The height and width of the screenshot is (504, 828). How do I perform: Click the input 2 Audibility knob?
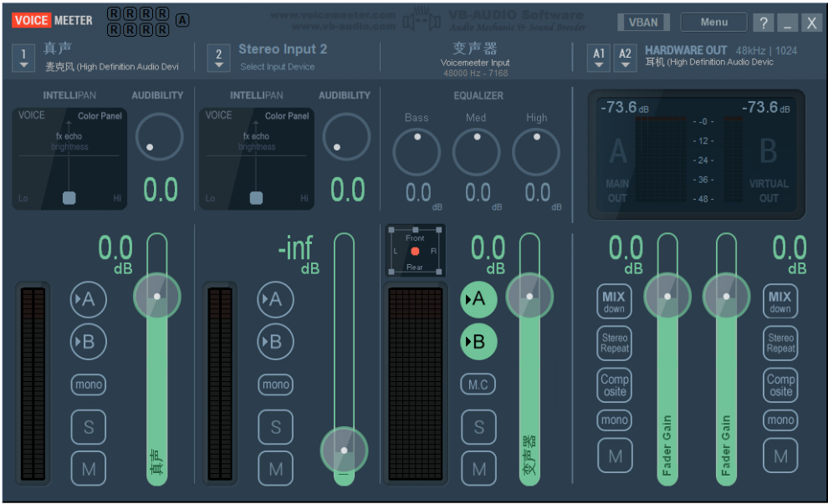click(346, 137)
